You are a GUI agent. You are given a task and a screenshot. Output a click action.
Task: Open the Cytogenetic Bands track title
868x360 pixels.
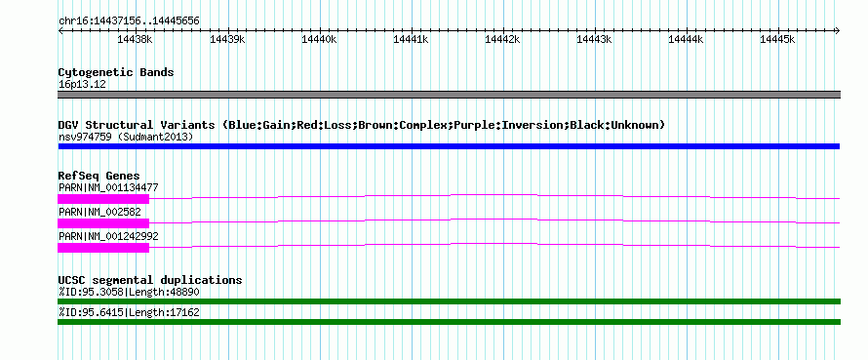[x=116, y=72]
